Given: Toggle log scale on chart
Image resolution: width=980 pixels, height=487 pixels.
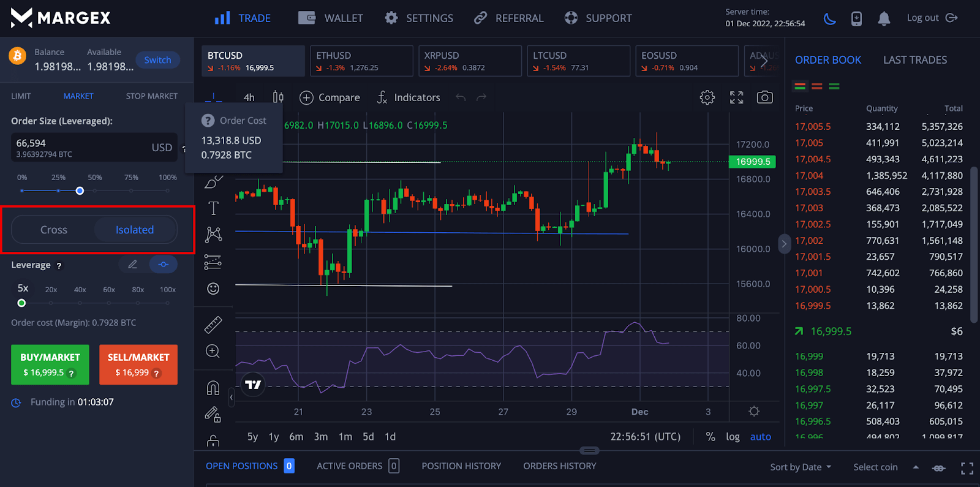Looking at the screenshot, I should click(x=733, y=437).
